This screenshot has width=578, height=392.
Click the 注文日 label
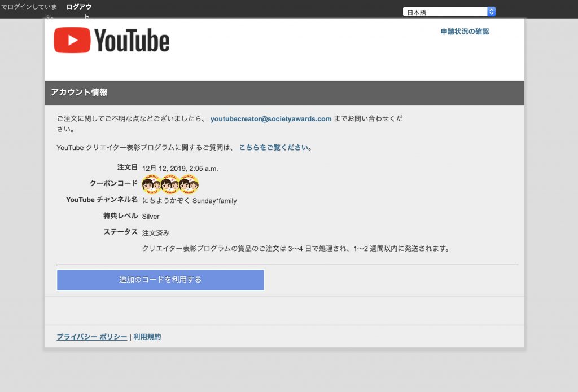[127, 168]
